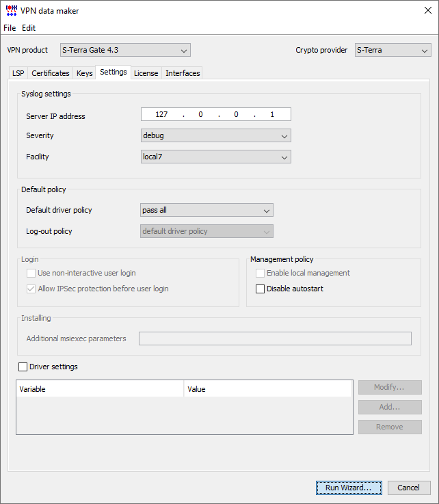
Task: Click first octet 127 of Server IP
Action: 161,114
